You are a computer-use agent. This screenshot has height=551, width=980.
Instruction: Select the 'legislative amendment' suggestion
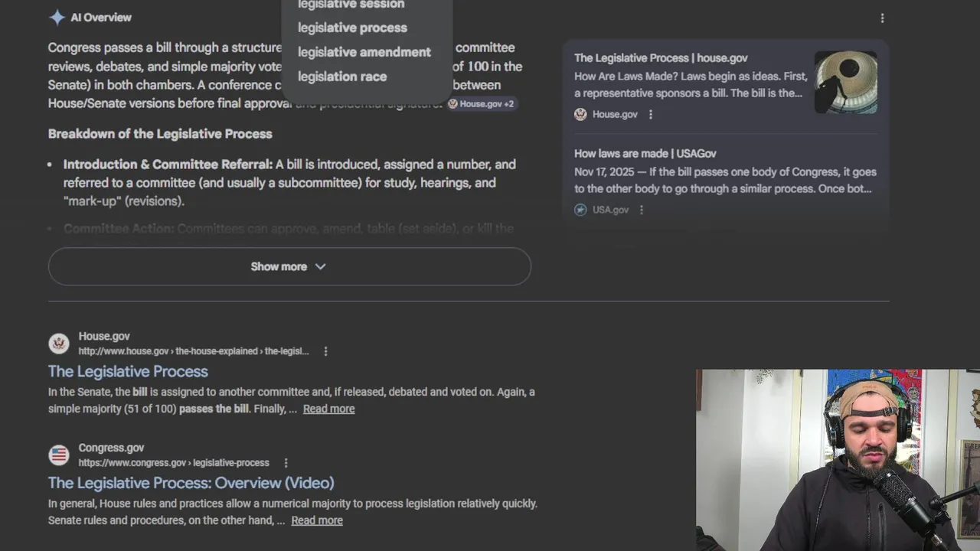(364, 52)
